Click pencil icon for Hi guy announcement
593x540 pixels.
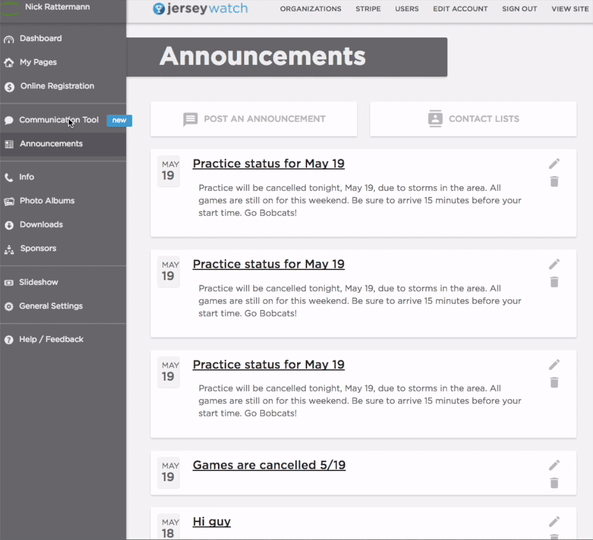point(554,522)
